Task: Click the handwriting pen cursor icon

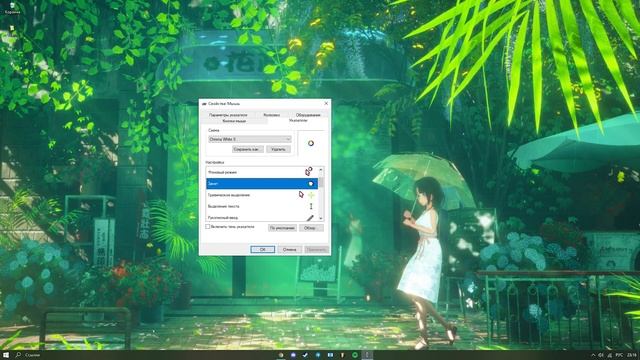Action: (310, 218)
